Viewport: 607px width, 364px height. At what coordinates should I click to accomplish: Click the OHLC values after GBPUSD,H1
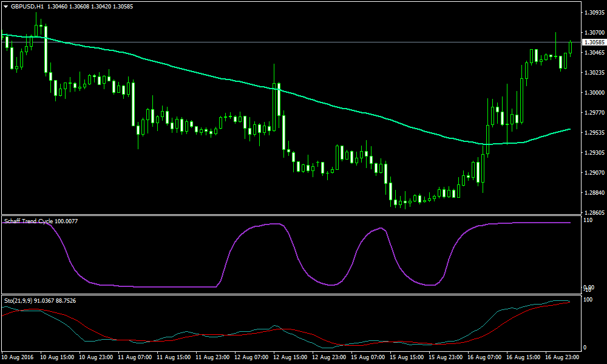point(90,6)
